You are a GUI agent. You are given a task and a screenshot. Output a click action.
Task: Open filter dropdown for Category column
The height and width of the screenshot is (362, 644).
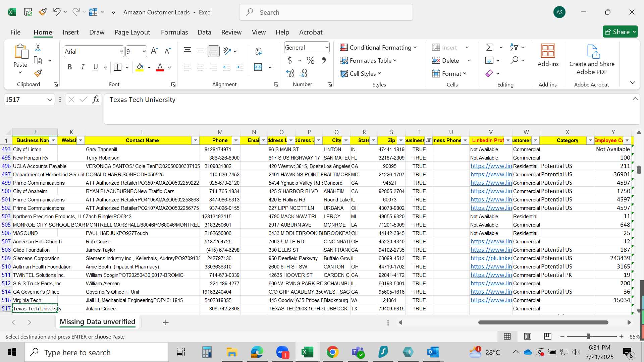pyautogui.click(x=590, y=140)
